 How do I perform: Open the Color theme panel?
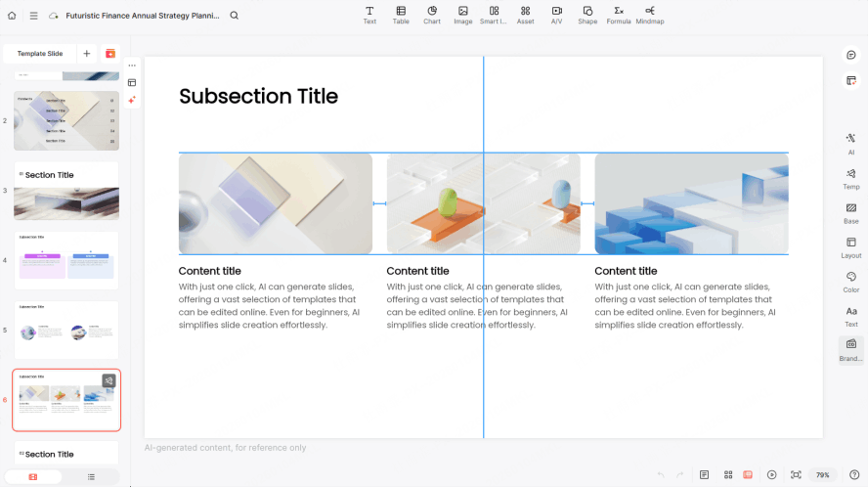(850, 282)
